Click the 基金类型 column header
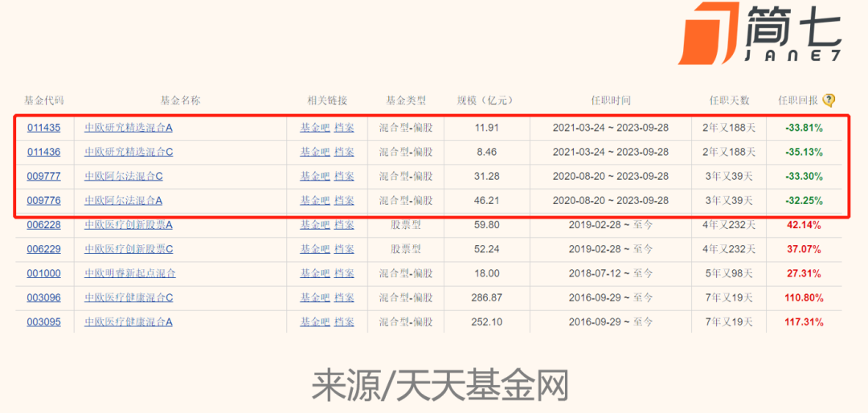Screen dimensions: 868x413 click(406, 100)
